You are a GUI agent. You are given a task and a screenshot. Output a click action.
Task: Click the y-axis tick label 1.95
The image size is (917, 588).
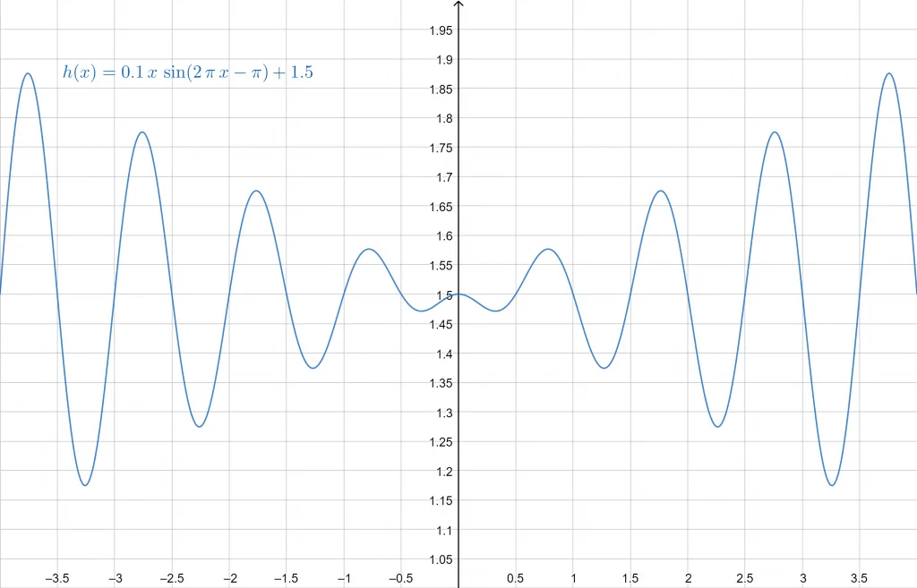[x=440, y=30]
